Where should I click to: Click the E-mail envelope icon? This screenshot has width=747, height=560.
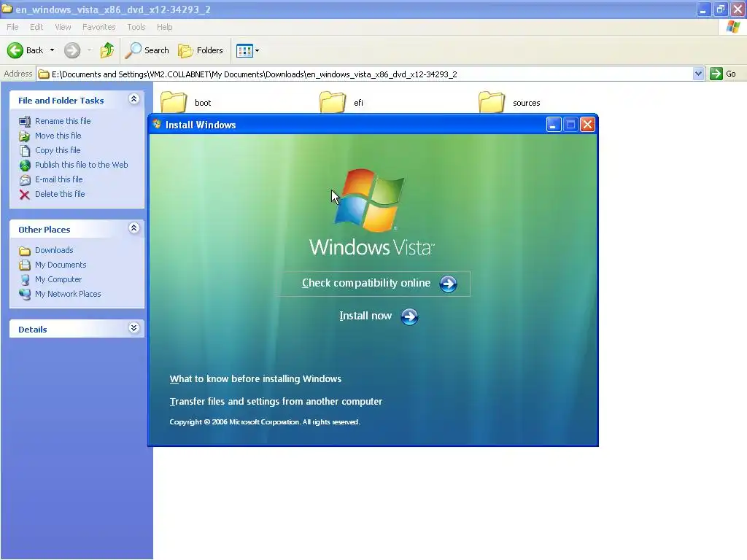pos(25,180)
